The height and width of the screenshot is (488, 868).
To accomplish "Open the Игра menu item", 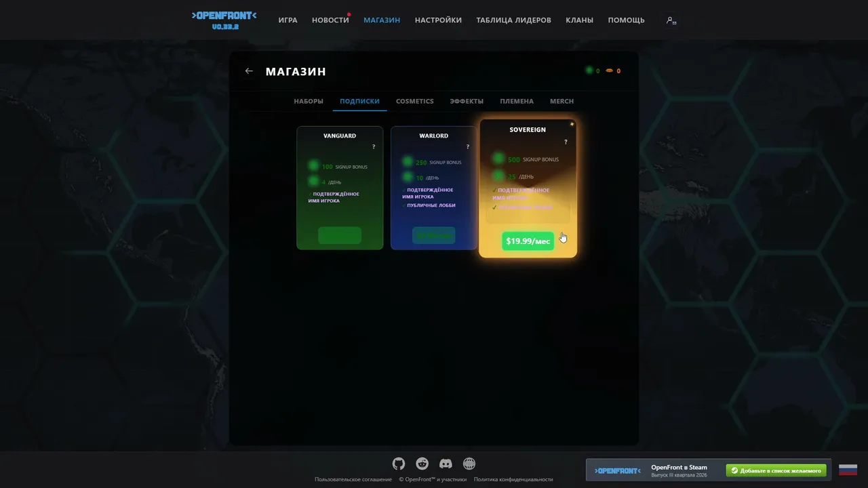I will pos(288,20).
